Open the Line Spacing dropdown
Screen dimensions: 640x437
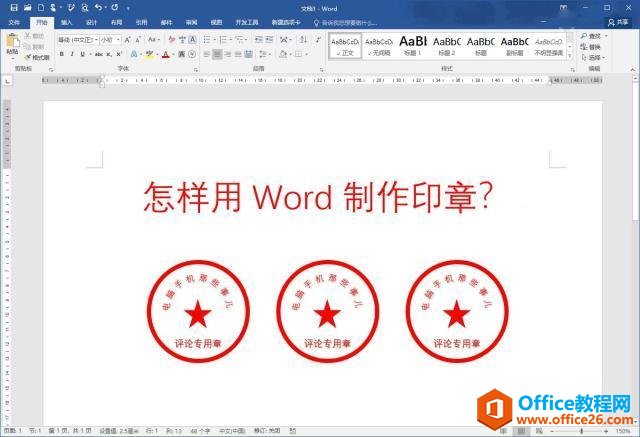click(265, 54)
